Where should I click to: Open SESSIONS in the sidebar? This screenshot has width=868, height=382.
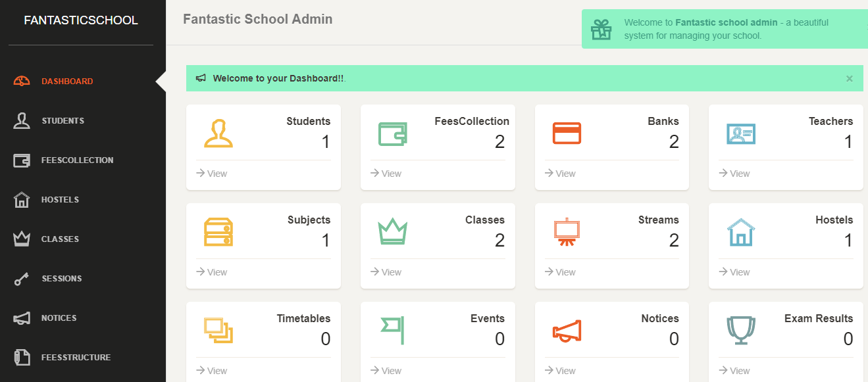tap(61, 278)
